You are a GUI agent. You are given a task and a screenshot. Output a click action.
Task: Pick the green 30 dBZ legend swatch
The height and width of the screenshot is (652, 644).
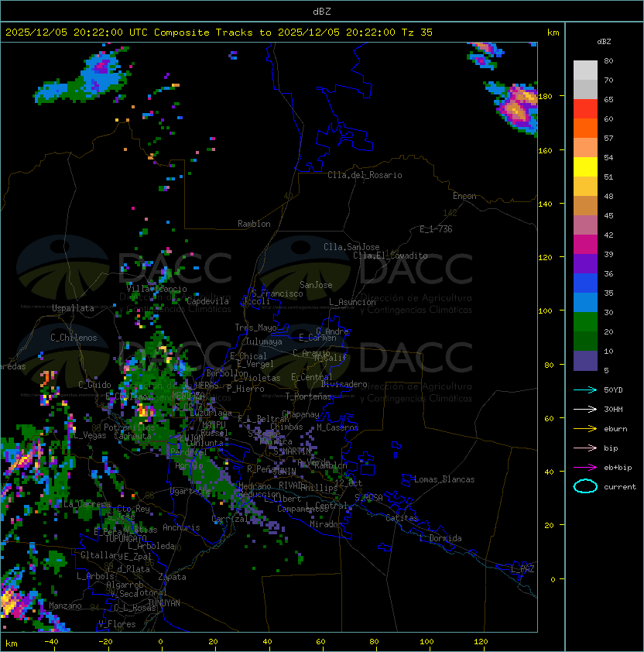pyautogui.click(x=585, y=322)
